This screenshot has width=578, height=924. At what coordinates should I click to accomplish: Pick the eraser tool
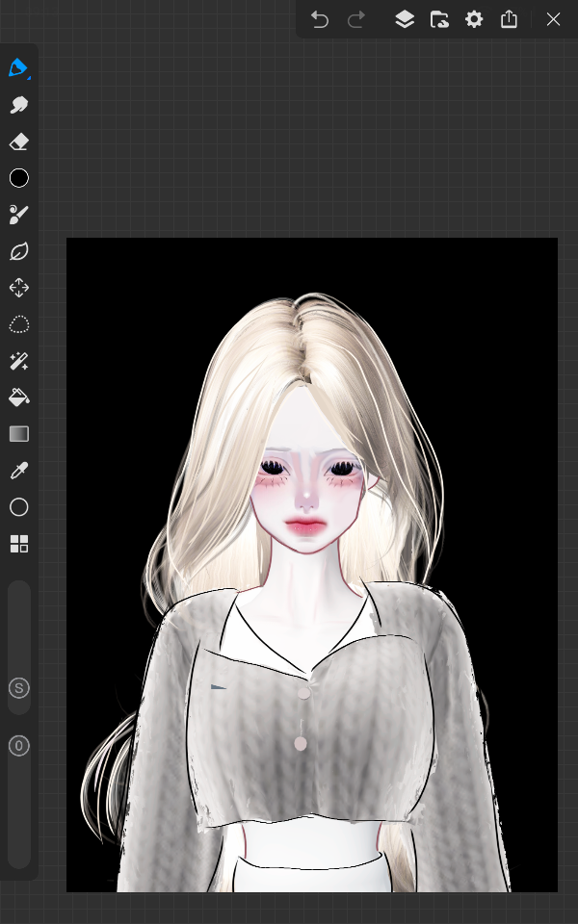point(18,141)
